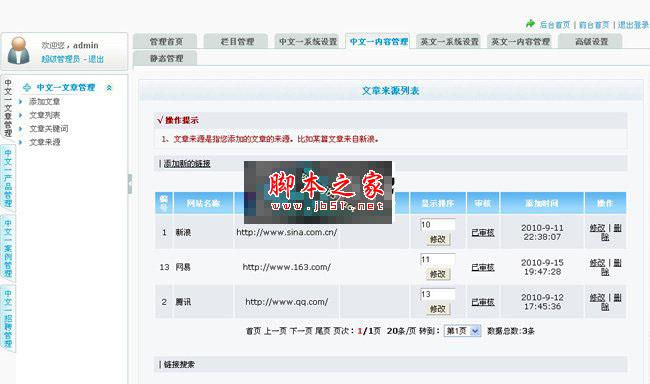This screenshot has height=384, width=650.
Task: Click the http://www.qq.com/ URL text
Action: pos(286,302)
